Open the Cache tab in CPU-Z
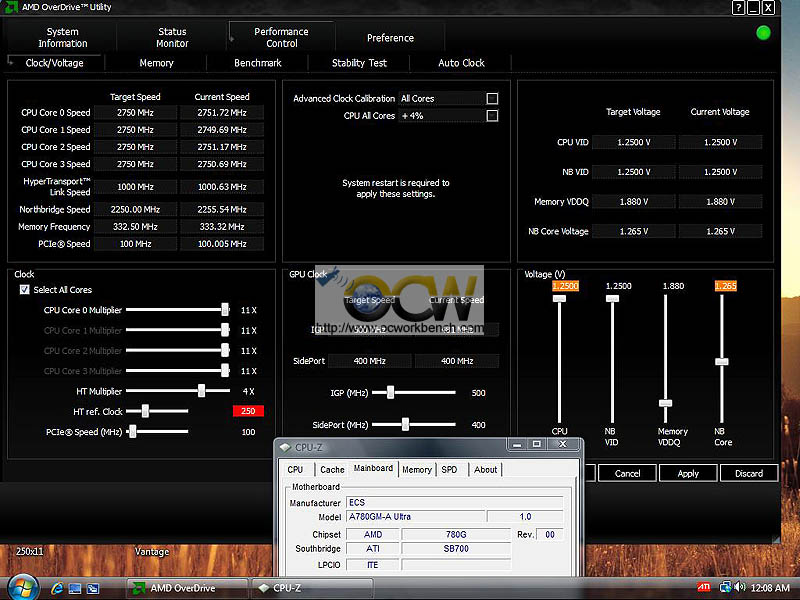The width and height of the screenshot is (800, 600). (332, 469)
